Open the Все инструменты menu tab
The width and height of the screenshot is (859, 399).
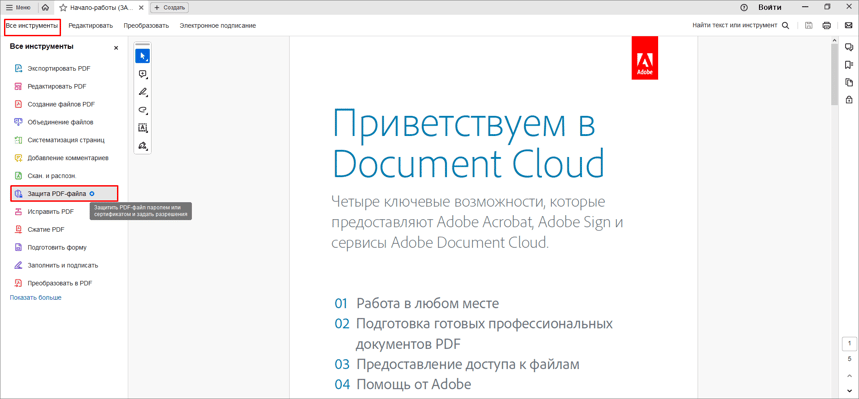click(x=32, y=26)
